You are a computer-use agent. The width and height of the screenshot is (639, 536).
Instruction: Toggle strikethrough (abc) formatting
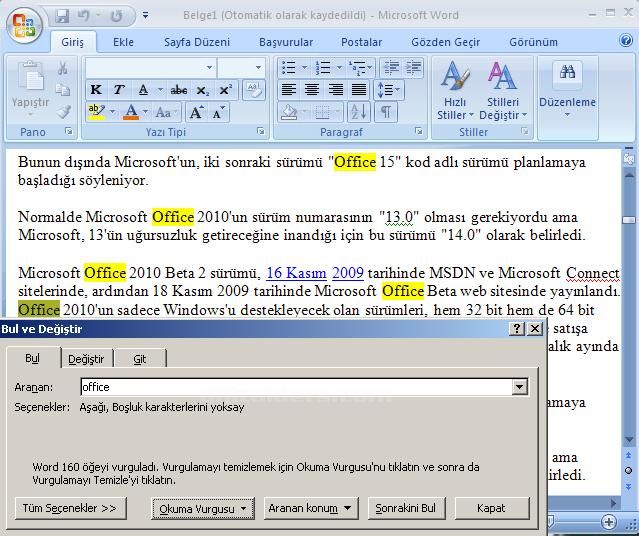179,90
